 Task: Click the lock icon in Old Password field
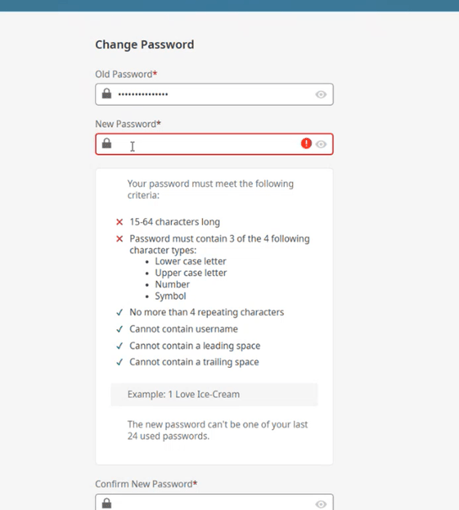(107, 94)
